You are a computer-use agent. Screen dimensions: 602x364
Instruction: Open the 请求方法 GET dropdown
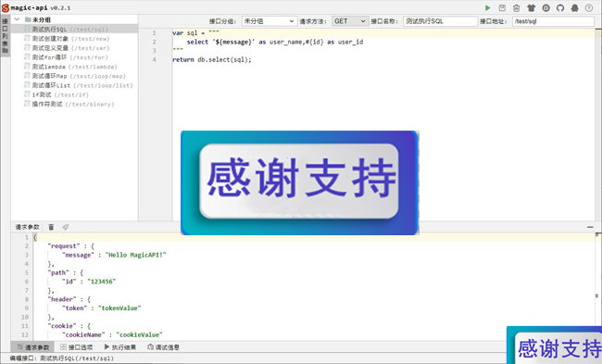[x=350, y=21]
